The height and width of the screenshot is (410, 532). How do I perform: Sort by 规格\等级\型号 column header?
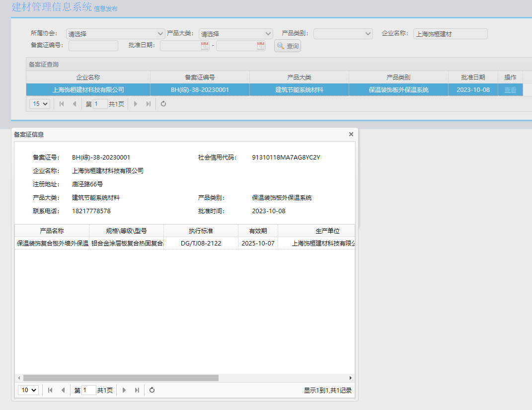pyautogui.click(x=127, y=231)
